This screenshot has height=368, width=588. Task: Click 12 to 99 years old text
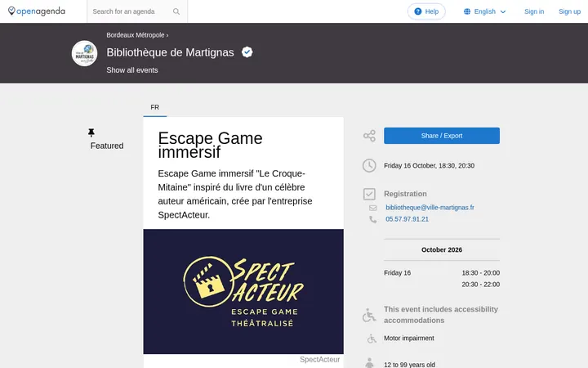[x=409, y=364]
